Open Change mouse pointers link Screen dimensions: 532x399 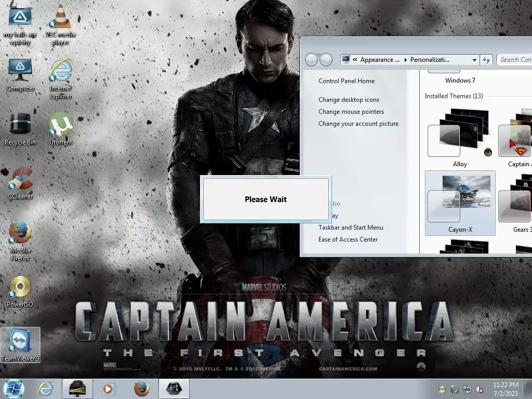(x=351, y=112)
